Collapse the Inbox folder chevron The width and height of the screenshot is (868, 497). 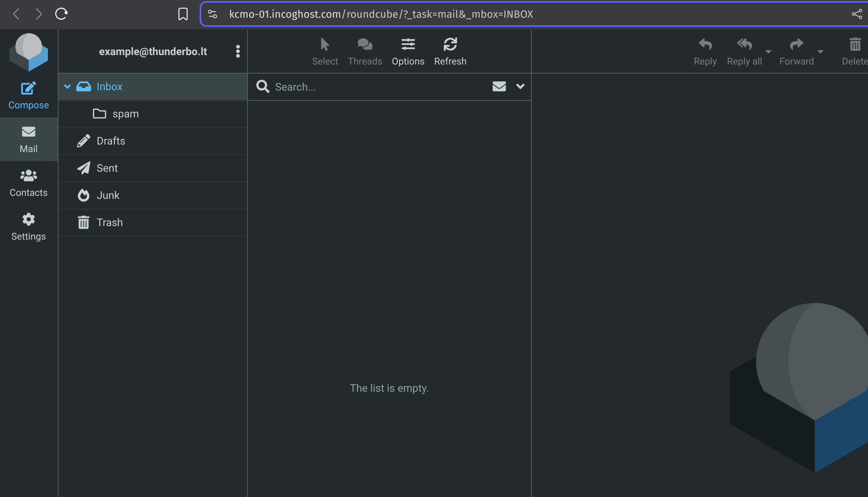point(68,86)
